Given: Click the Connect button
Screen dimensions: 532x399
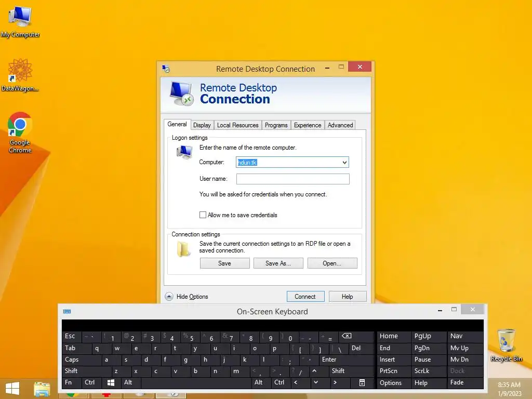Looking at the screenshot, I should coord(305,297).
